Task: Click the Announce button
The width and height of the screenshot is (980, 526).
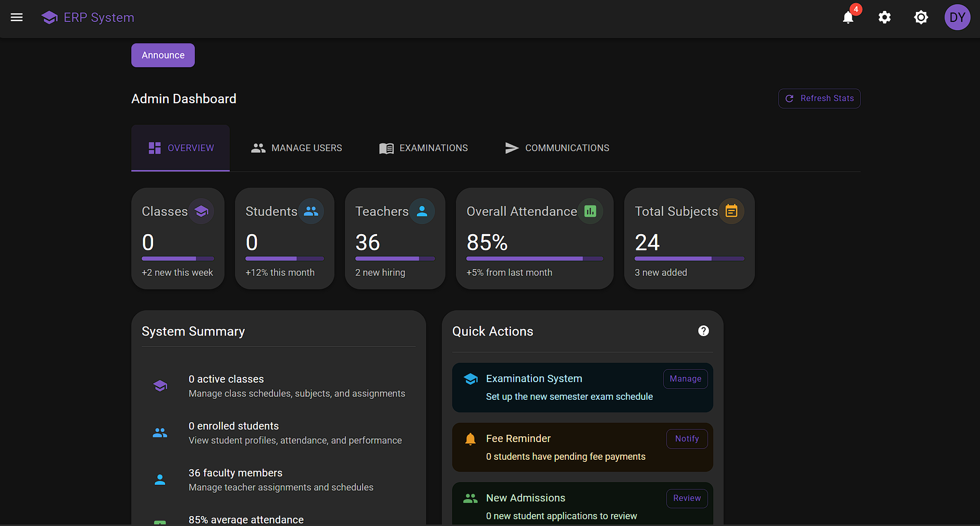Action: (x=163, y=55)
